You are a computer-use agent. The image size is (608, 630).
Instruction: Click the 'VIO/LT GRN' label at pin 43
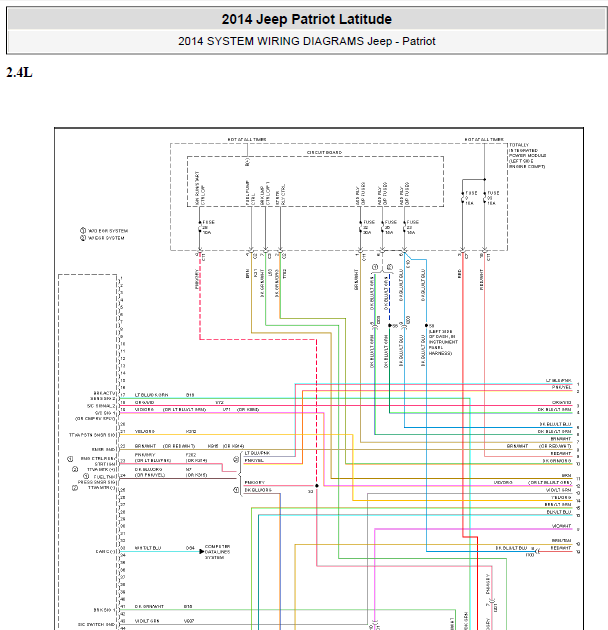tap(148, 621)
